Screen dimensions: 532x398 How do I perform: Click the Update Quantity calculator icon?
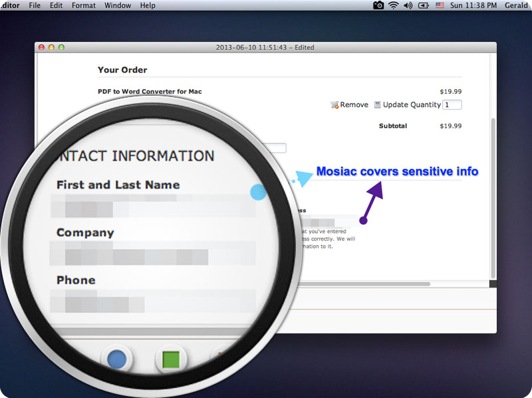(377, 105)
